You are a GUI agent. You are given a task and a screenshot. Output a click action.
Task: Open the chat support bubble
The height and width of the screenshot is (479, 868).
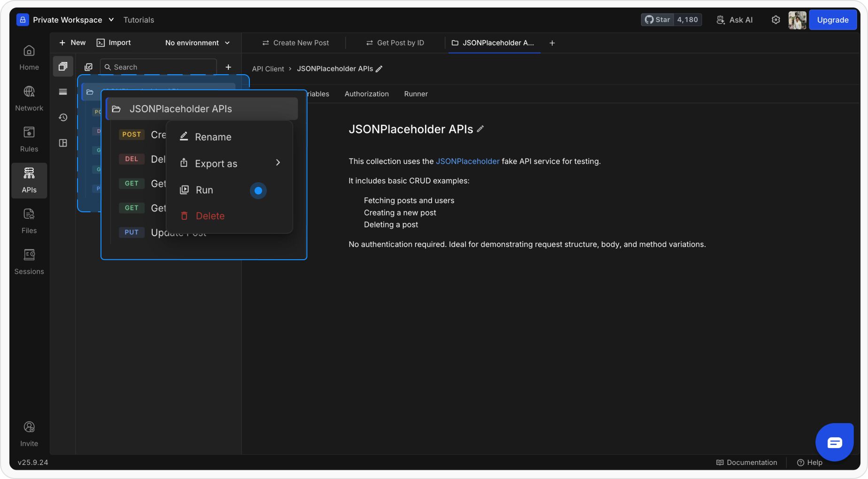pyautogui.click(x=835, y=442)
